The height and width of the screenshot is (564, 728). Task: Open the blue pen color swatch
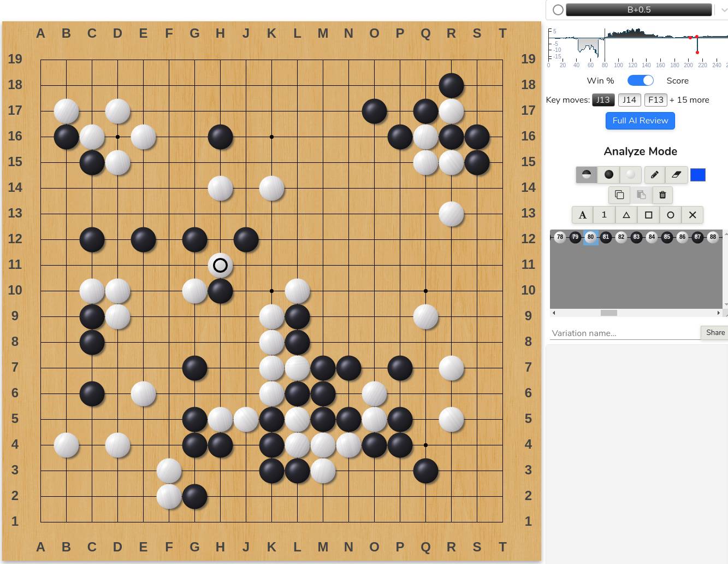[698, 175]
